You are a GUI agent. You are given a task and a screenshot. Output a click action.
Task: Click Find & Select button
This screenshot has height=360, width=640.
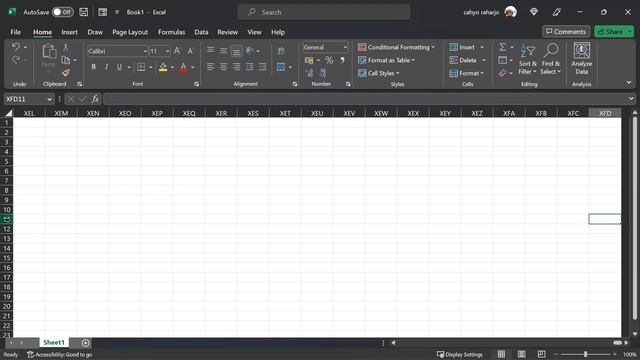point(551,59)
